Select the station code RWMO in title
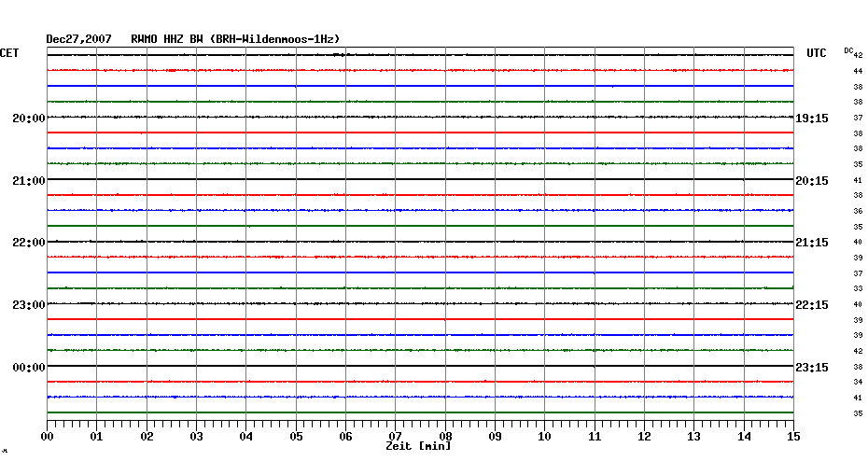This screenshot has width=868, height=461. point(144,39)
